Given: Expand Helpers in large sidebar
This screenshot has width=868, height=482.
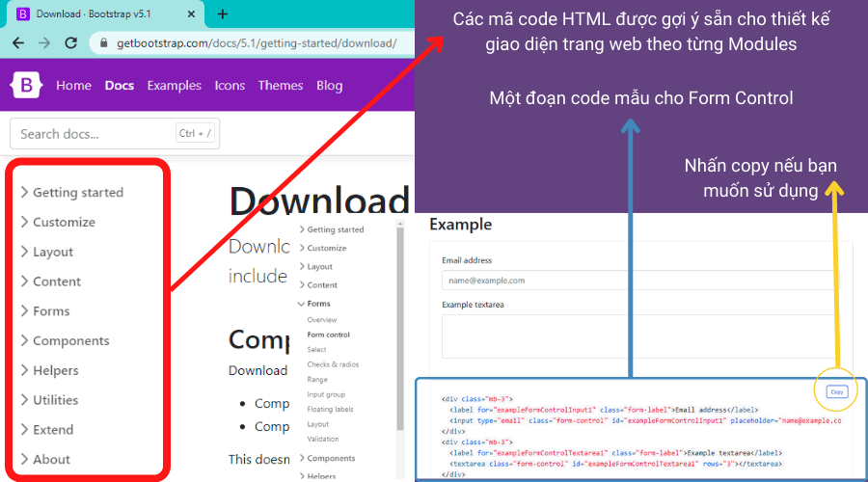Looking at the screenshot, I should [50, 370].
